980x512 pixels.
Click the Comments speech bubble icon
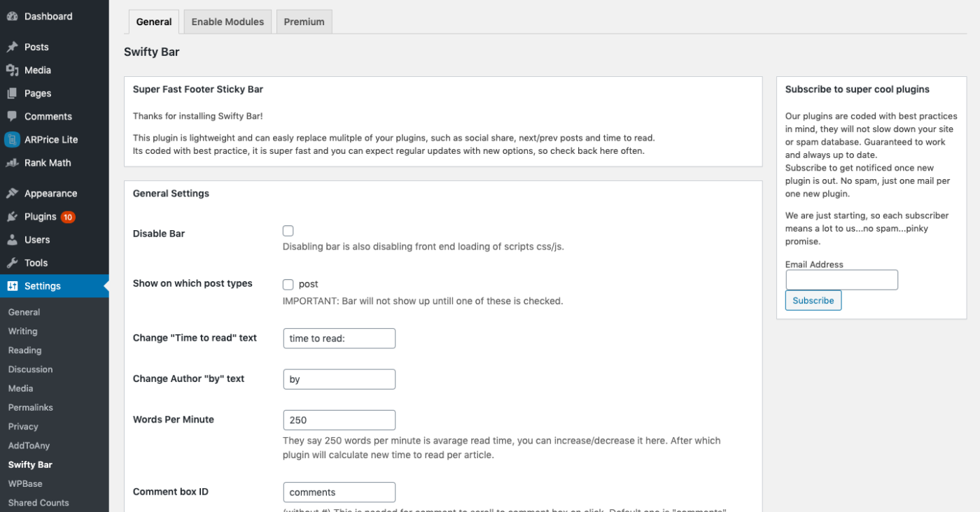click(x=12, y=116)
